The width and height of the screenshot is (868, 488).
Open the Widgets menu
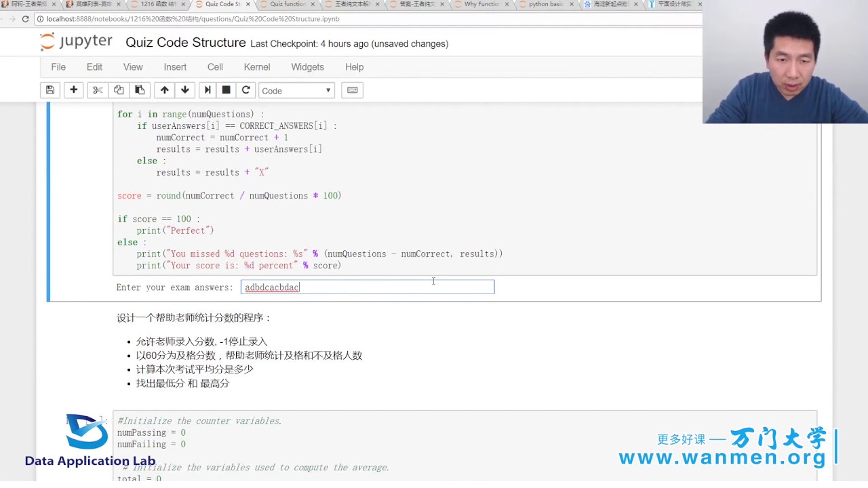click(307, 67)
